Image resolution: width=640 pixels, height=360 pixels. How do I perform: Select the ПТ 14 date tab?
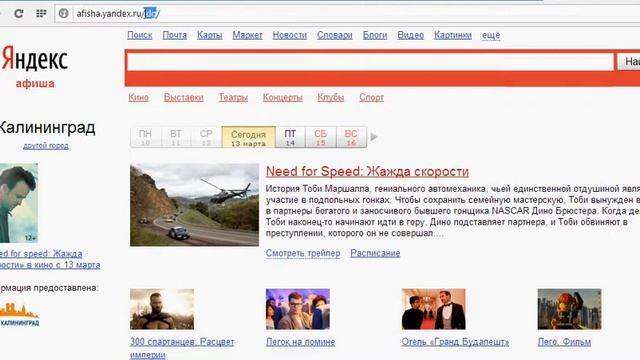click(290, 138)
